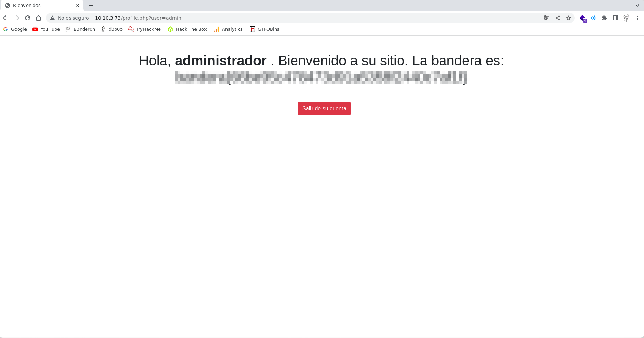Open the GTFOBins bookmark
644x338 pixels.
tap(264, 29)
